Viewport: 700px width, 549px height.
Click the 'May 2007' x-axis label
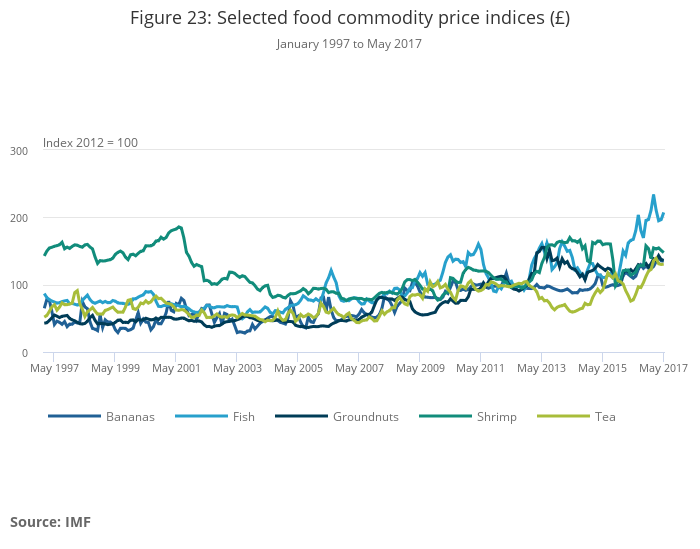[359, 369]
